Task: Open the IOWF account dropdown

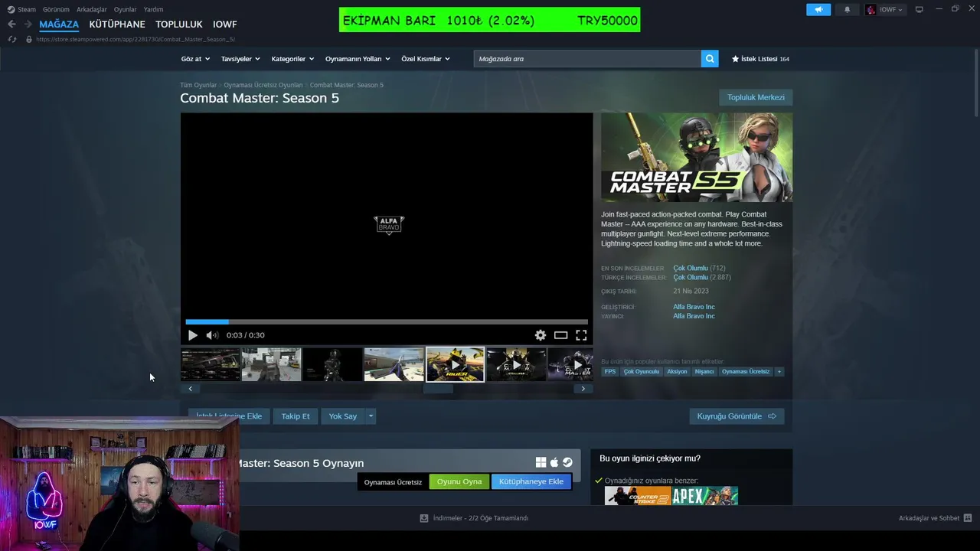Action: coord(885,9)
